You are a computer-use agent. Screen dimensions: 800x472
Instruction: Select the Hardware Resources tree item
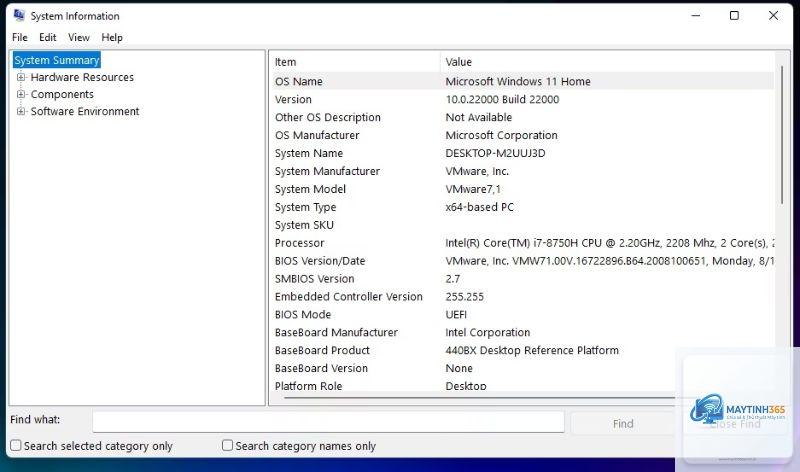(x=82, y=77)
